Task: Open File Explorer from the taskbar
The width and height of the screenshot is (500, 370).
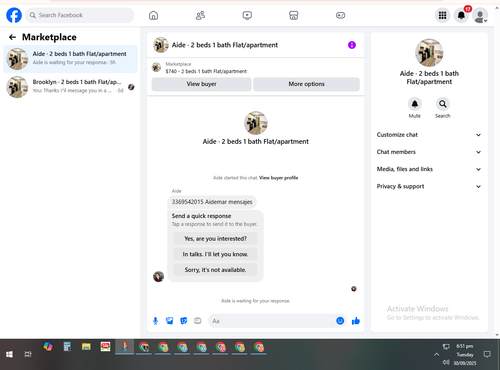Action: click(86, 347)
